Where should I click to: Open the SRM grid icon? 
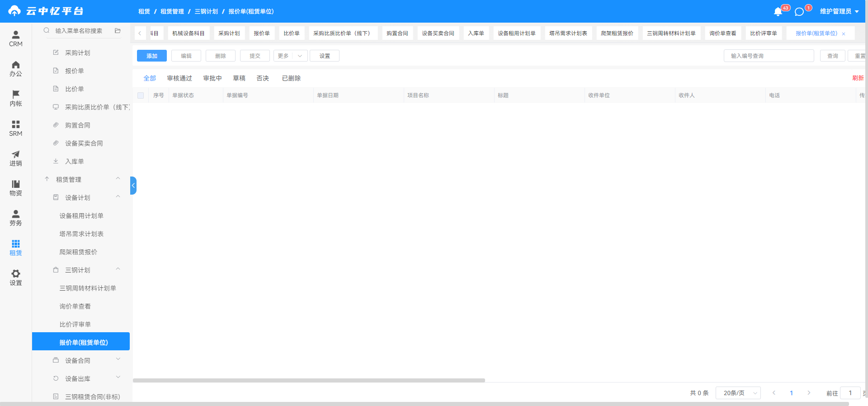[x=15, y=124]
